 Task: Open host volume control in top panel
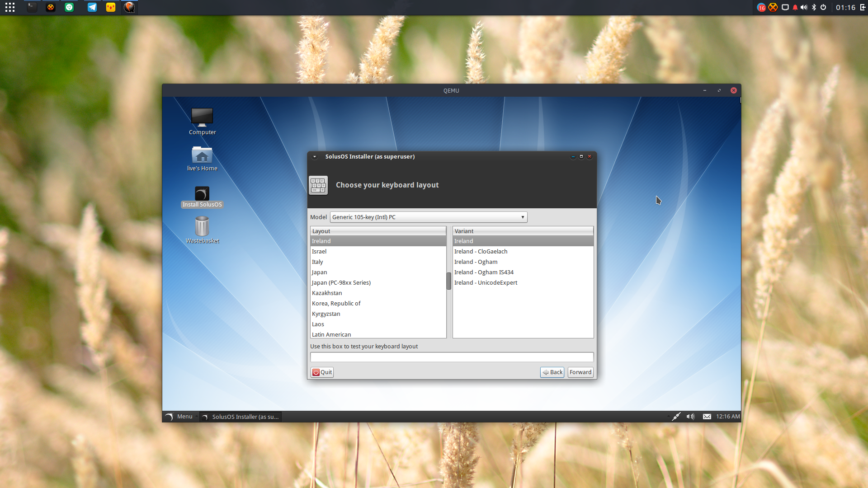tap(804, 7)
